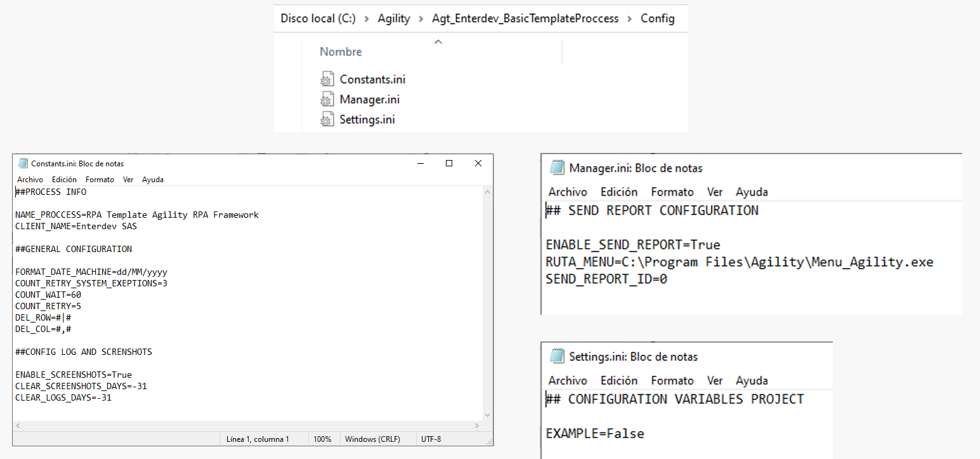Image resolution: width=980 pixels, height=459 pixels.
Task: Click the SEND_REPORT_ID=0 line in Manager.ini
Action: (x=606, y=279)
